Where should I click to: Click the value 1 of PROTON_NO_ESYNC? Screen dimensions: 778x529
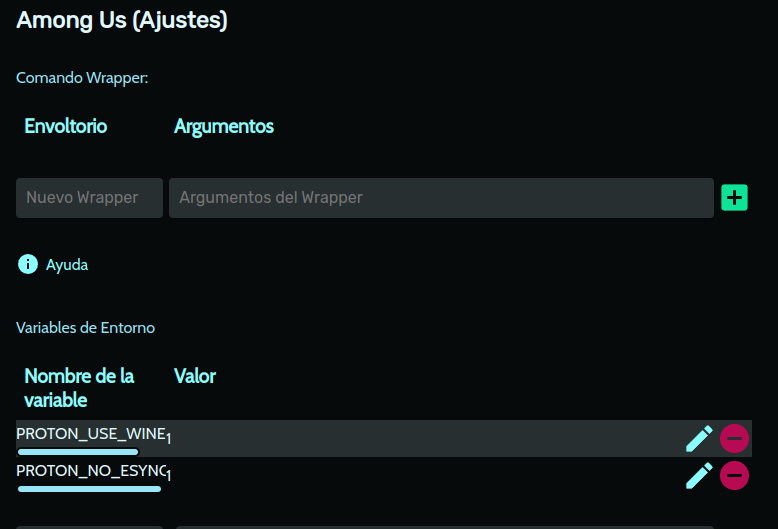point(169,475)
